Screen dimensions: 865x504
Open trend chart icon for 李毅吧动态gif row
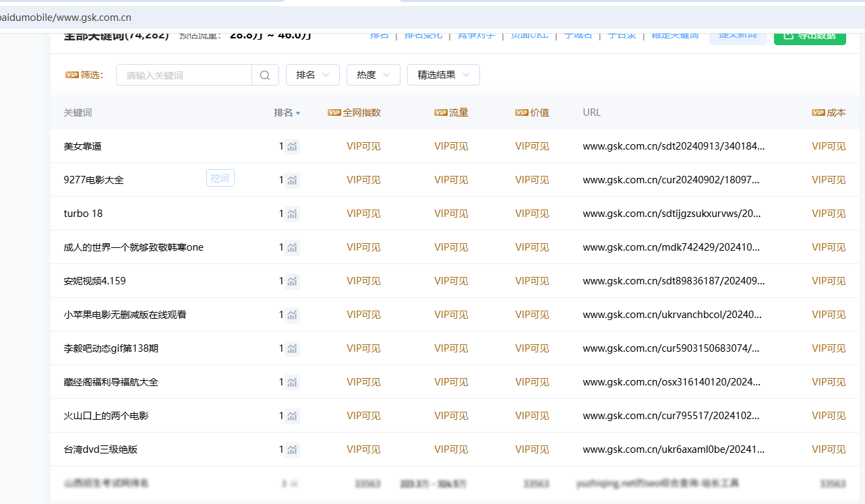tap(292, 348)
